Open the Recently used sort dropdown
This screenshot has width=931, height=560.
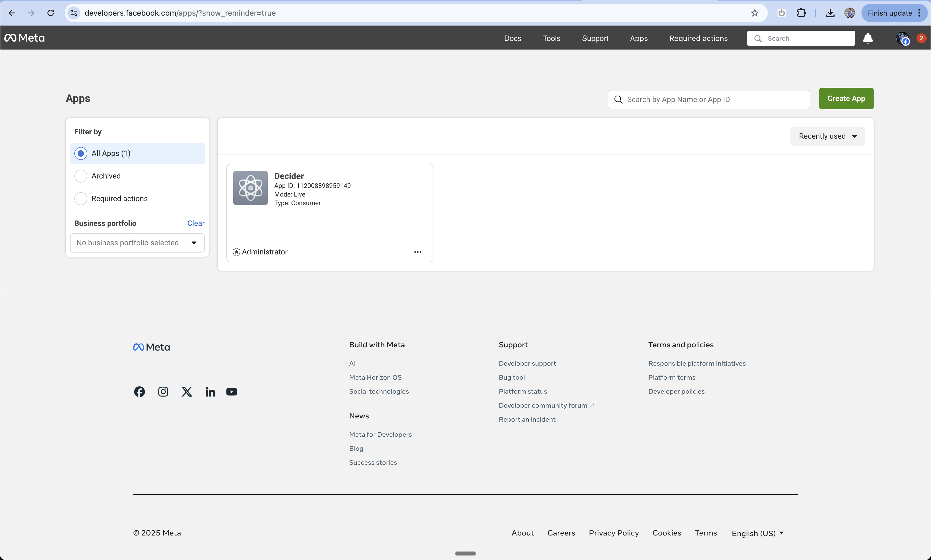[x=827, y=136]
